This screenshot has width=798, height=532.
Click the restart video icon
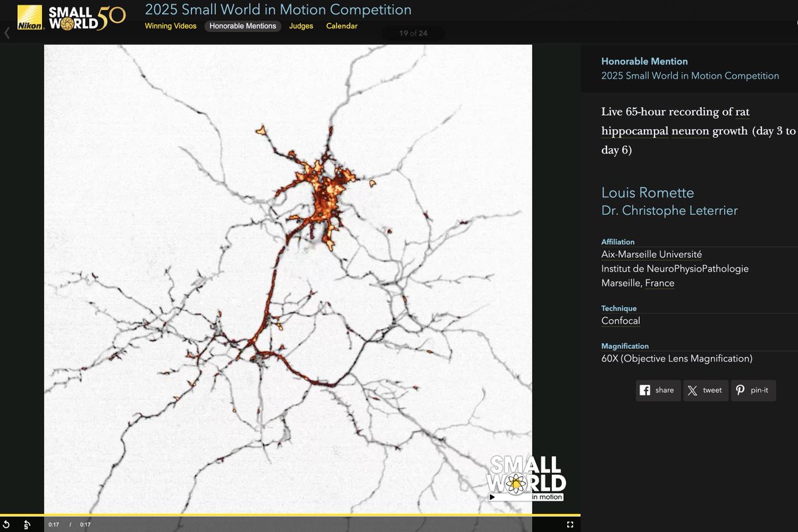pyautogui.click(x=7, y=525)
